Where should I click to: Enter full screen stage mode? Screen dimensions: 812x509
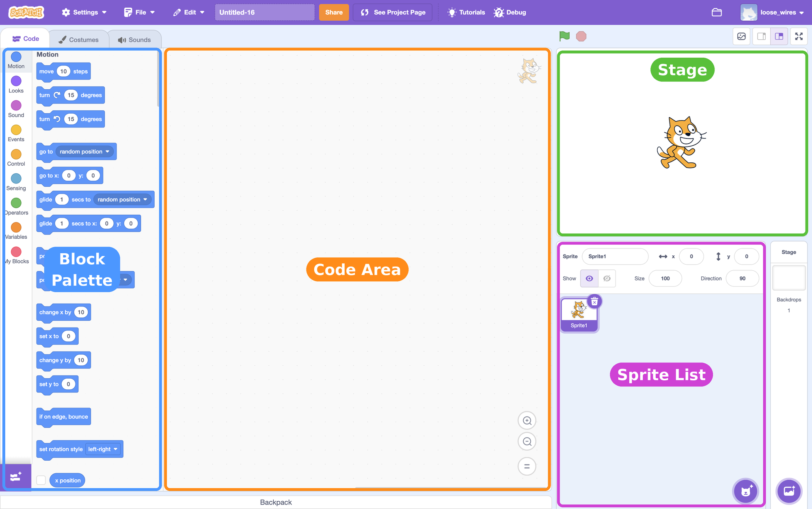[799, 36]
